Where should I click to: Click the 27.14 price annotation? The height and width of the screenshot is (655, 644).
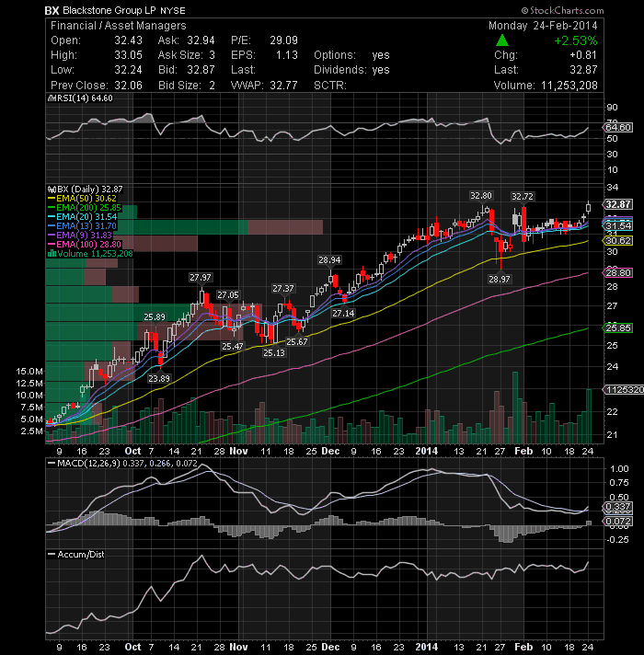click(343, 313)
